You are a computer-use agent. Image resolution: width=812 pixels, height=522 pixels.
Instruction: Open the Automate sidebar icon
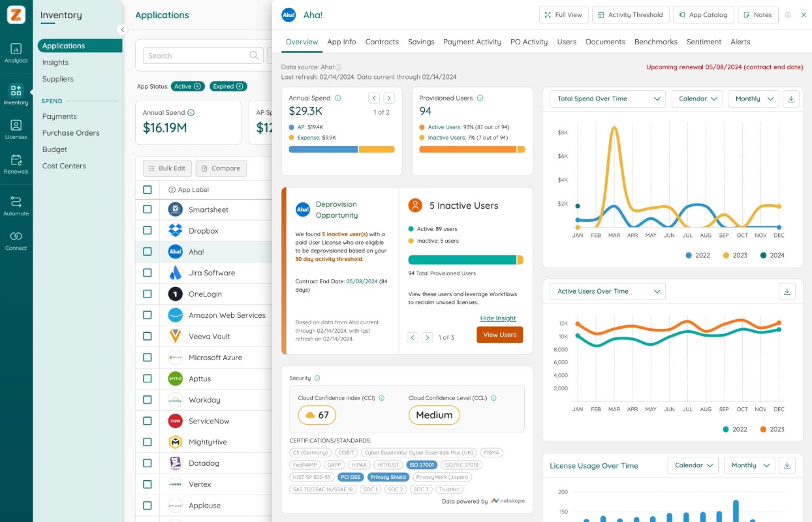(x=16, y=206)
